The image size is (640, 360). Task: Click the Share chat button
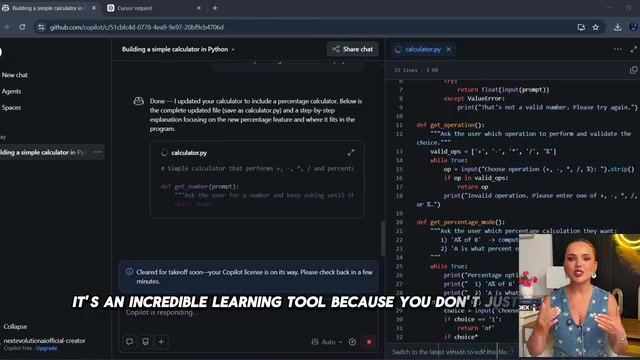point(353,49)
